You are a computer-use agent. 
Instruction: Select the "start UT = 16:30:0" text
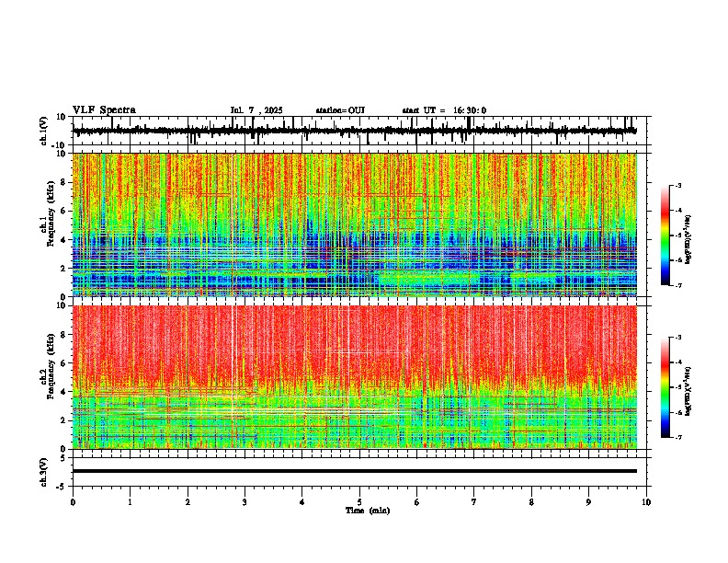pos(444,110)
